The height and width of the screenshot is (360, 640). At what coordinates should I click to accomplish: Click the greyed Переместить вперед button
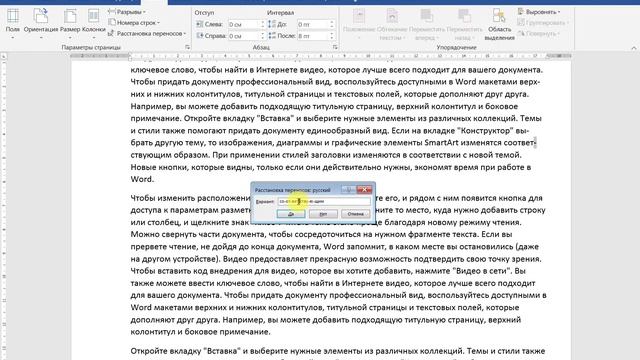click(x=427, y=24)
